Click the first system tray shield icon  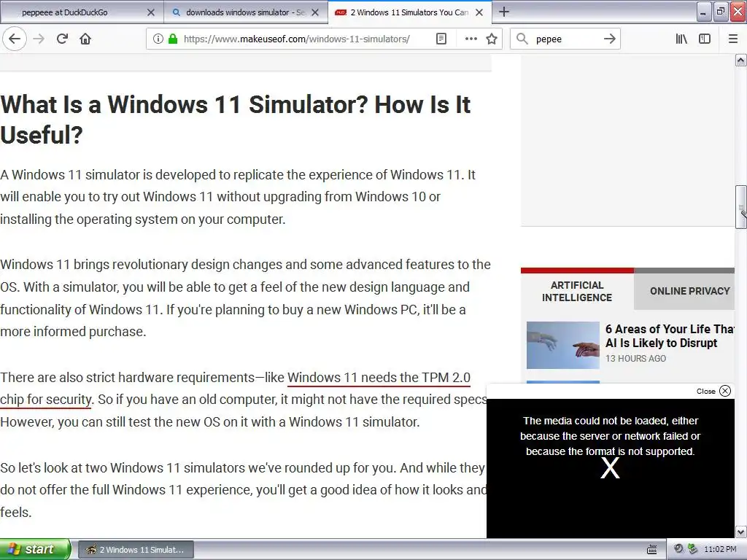coord(678,549)
